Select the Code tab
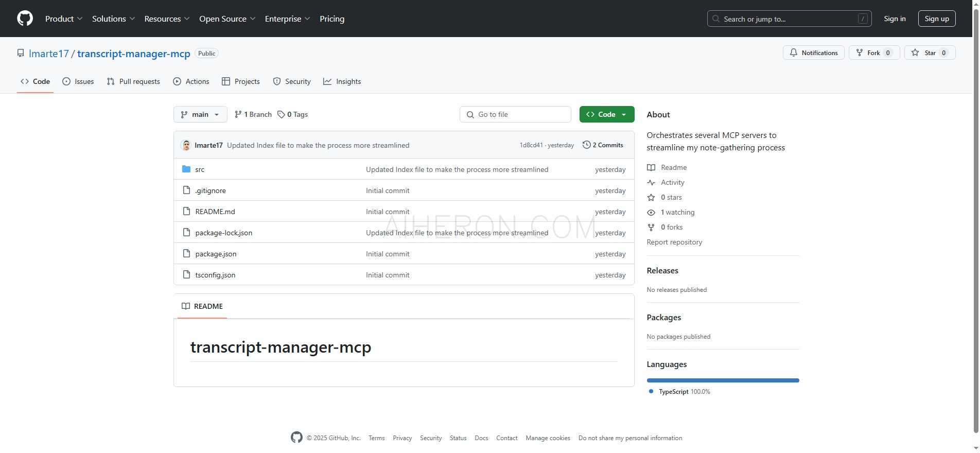 [35, 81]
